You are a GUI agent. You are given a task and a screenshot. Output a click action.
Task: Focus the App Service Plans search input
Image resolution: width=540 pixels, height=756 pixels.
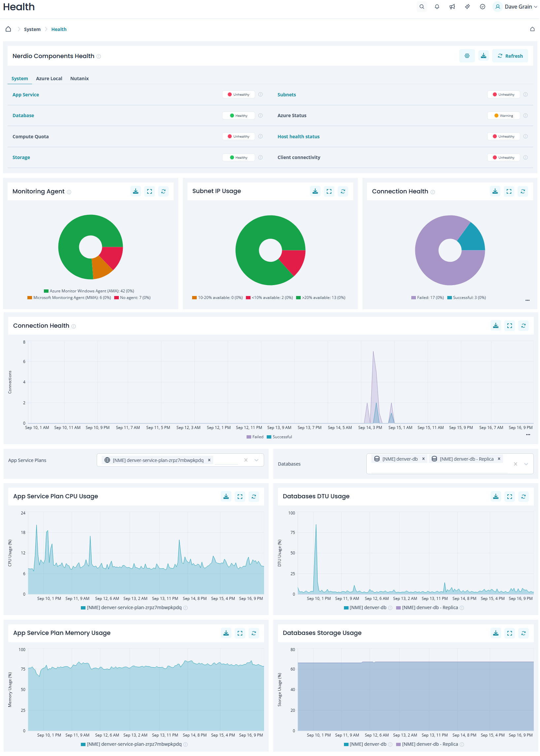point(227,460)
